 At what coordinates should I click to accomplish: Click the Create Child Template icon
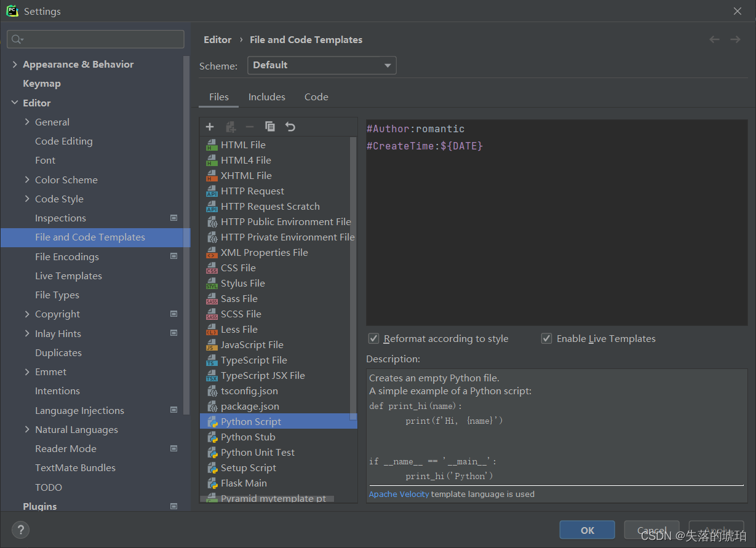231,127
